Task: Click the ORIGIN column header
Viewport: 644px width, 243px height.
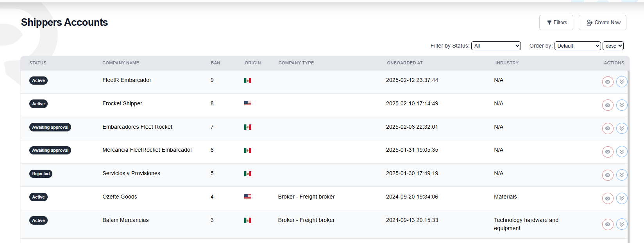Action: pyautogui.click(x=253, y=63)
